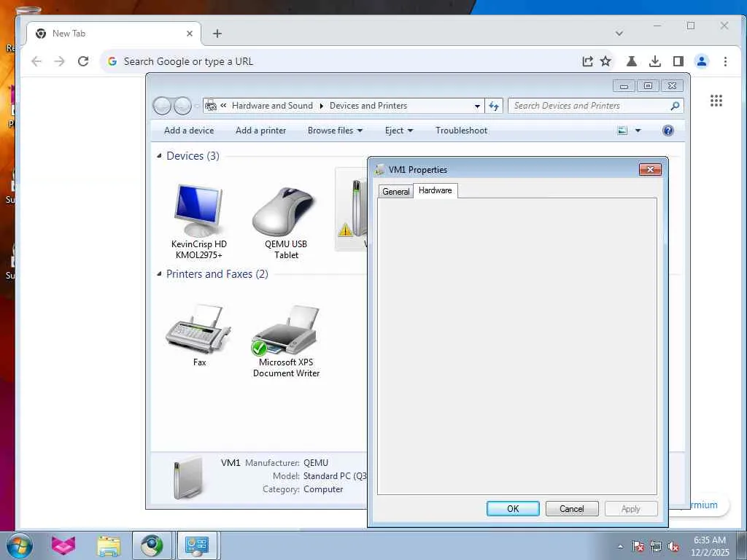
Task: Open Chrome tab search chevron
Action: coord(619,34)
